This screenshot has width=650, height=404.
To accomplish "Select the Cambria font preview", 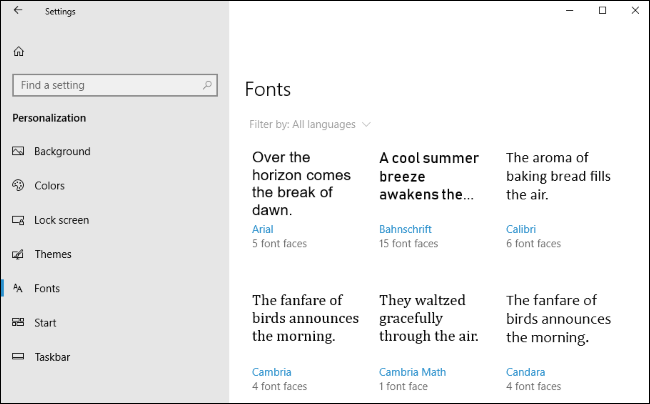I will click(x=305, y=317).
